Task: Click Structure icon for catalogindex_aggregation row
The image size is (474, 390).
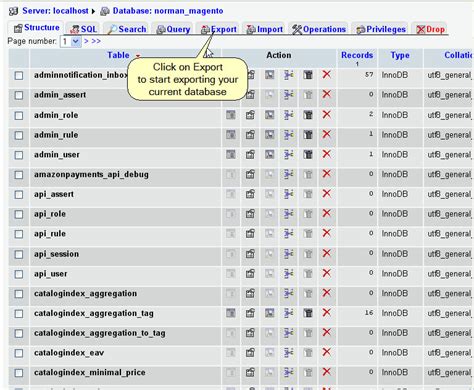Action: click(x=250, y=293)
